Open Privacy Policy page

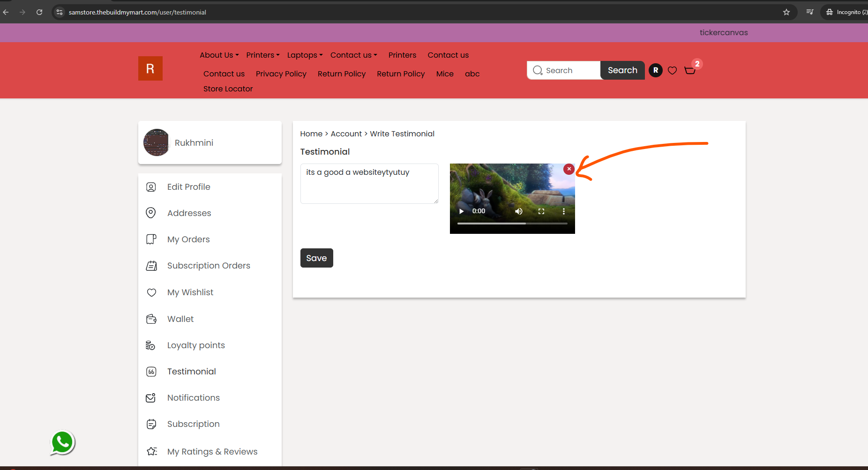click(281, 74)
